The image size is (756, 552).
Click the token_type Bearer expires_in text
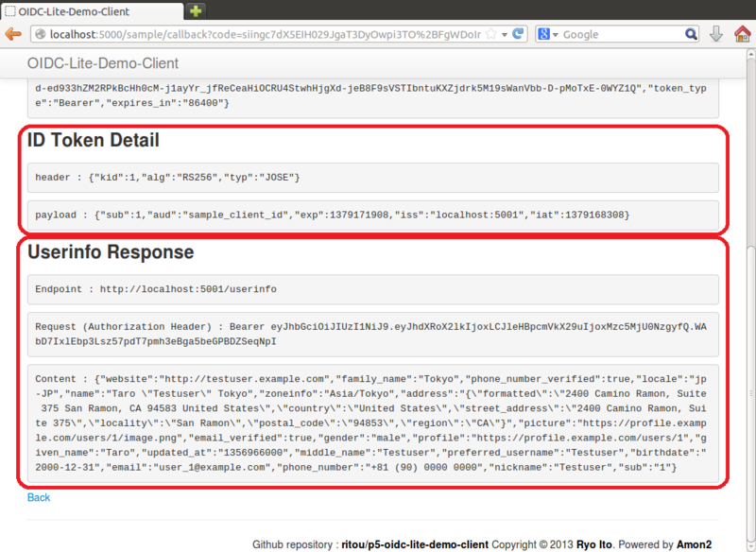372,95
